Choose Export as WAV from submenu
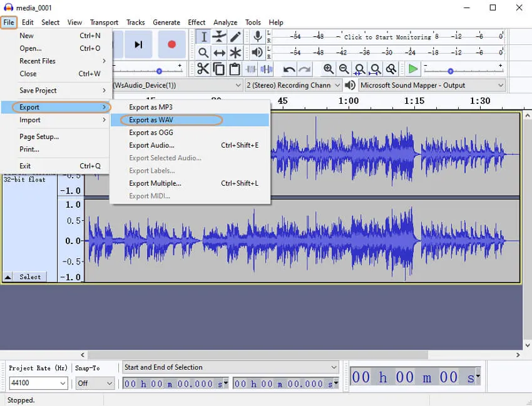The image size is (532, 406). [x=151, y=120]
